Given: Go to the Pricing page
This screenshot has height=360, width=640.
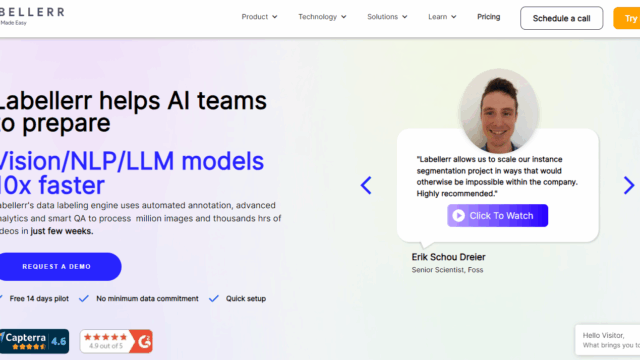Looking at the screenshot, I should [x=489, y=17].
